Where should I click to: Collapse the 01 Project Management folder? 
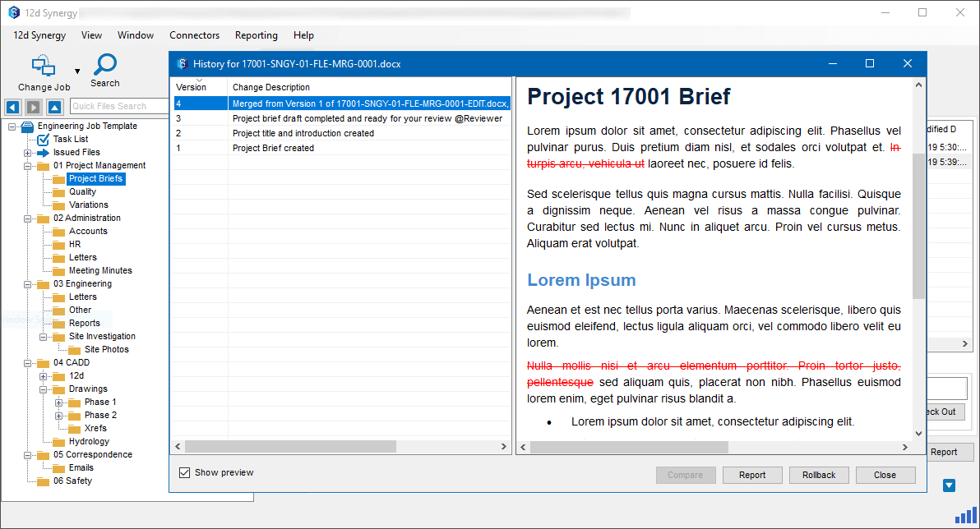coord(28,166)
